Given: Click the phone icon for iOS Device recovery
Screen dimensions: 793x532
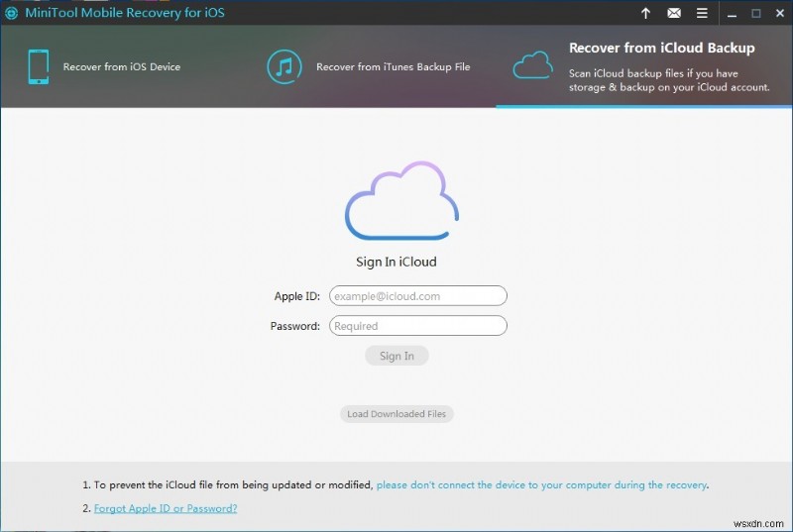Looking at the screenshot, I should click(x=38, y=66).
